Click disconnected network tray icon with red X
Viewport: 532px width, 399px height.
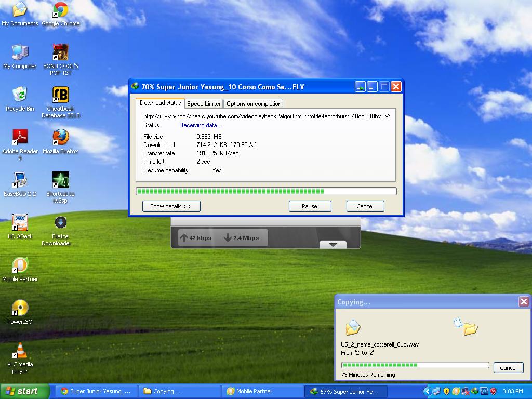[465, 391]
